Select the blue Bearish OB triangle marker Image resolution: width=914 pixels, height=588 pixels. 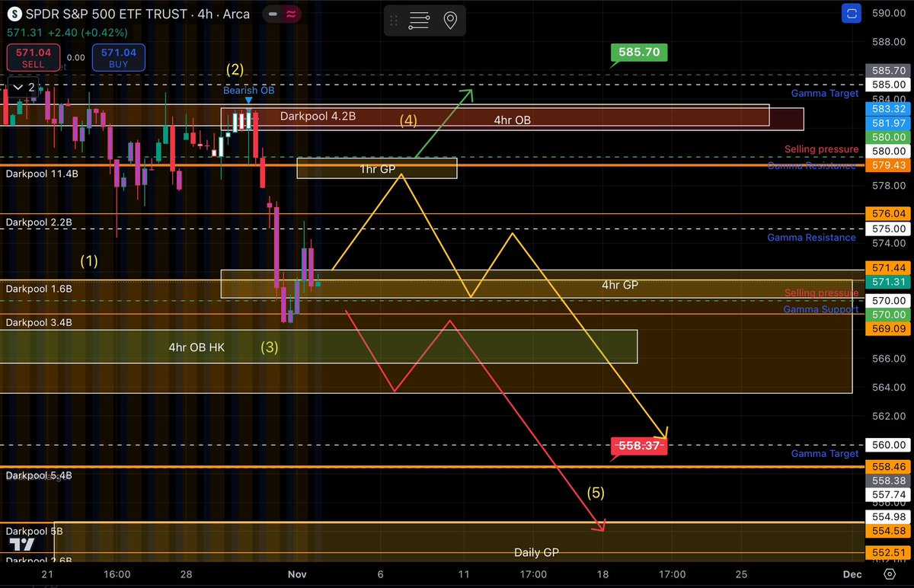click(249, 101)
